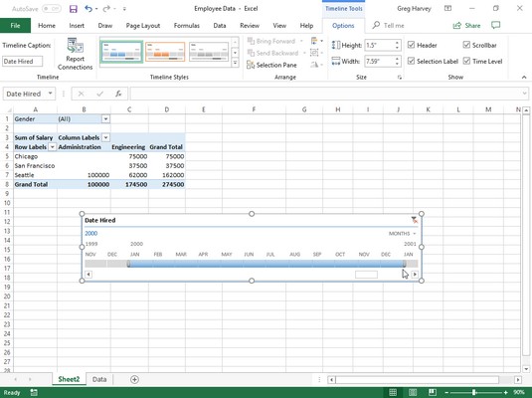This screenshot has height=398, width=532.
Task: Switch to the Data sheet tab
Action: (x=99, y=379)
